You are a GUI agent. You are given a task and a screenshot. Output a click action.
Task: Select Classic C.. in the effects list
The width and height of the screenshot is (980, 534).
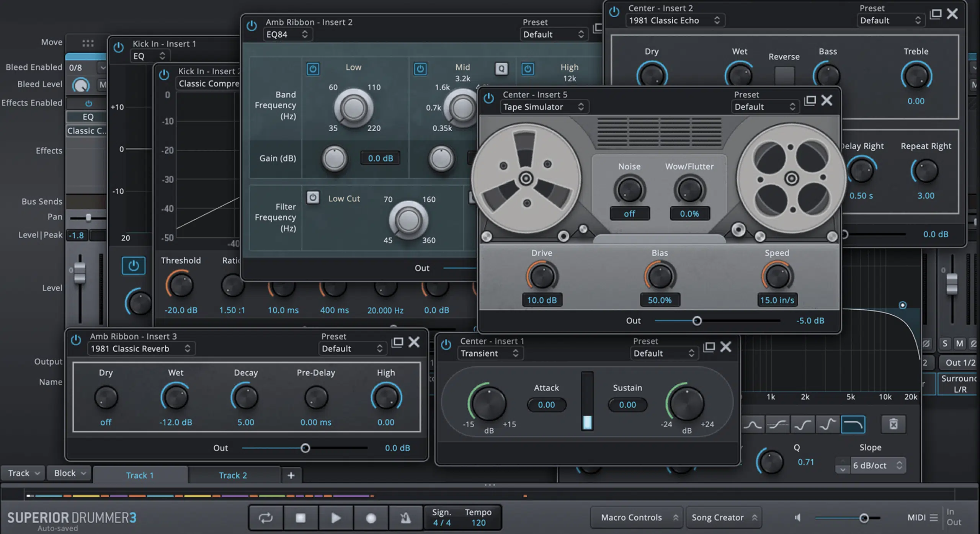(x=87, y=131)
